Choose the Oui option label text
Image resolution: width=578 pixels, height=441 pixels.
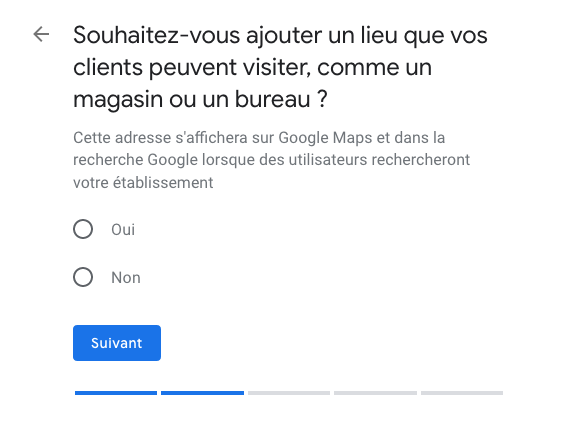(x=123, y=230)
